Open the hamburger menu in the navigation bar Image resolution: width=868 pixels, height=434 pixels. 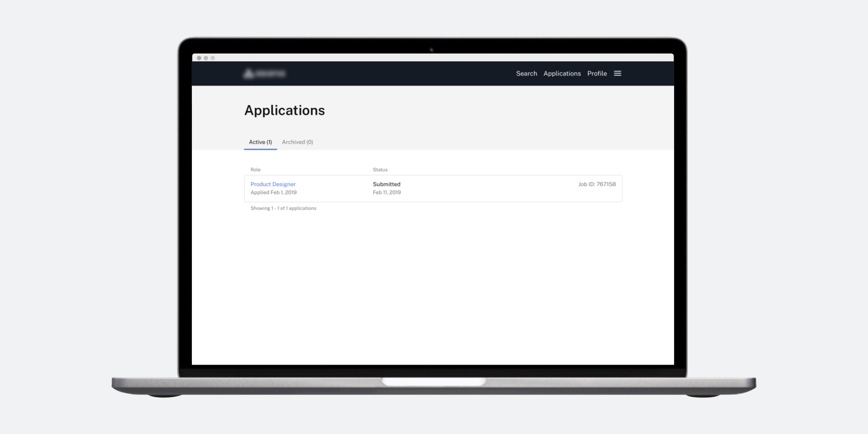618,73
